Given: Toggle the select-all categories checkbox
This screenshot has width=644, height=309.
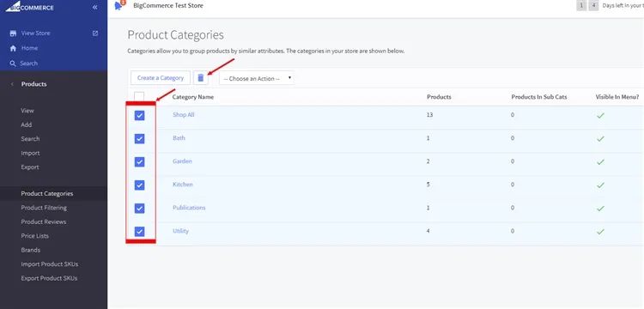Looking at the screenshot, I should click(x=139, y=96).
